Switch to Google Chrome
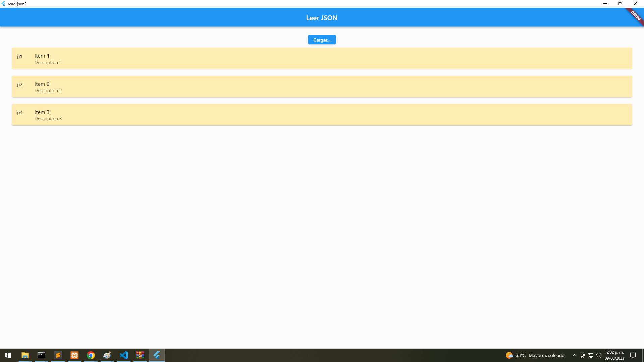Screen dimensions: 644x362 (x=91, y=355)
